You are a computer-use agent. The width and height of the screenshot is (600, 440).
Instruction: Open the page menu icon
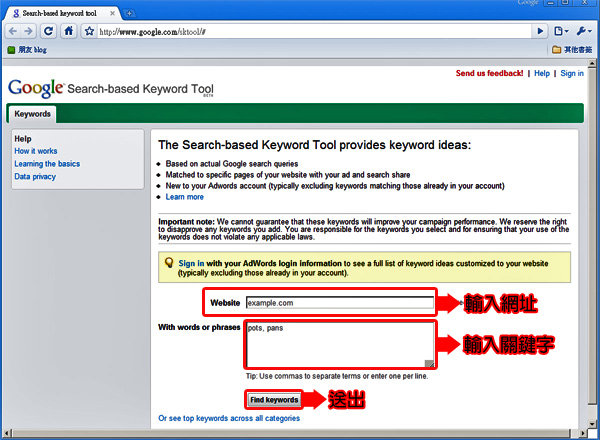click(x=561, y=31)
